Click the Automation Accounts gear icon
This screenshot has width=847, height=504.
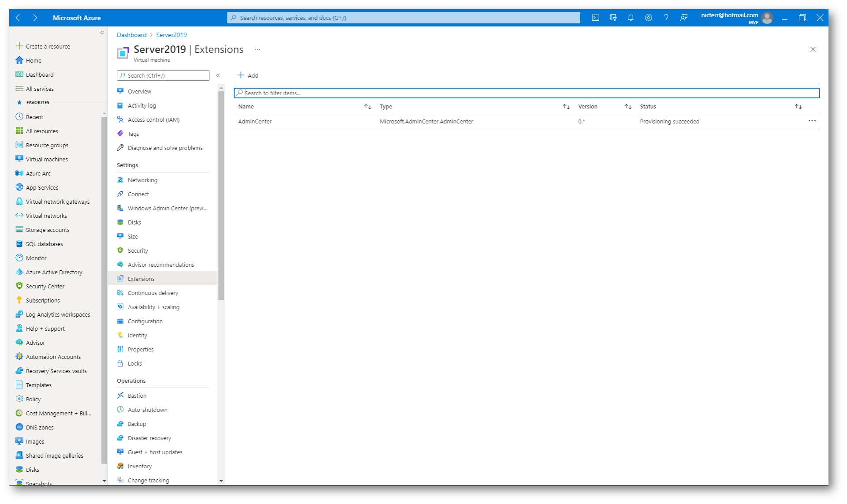19,356
